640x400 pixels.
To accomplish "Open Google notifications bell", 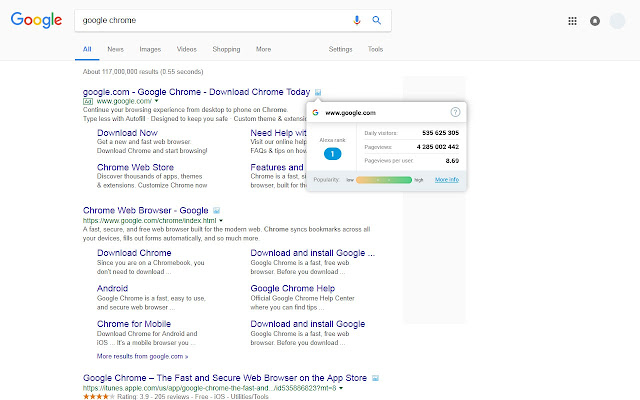I will 595,21.
